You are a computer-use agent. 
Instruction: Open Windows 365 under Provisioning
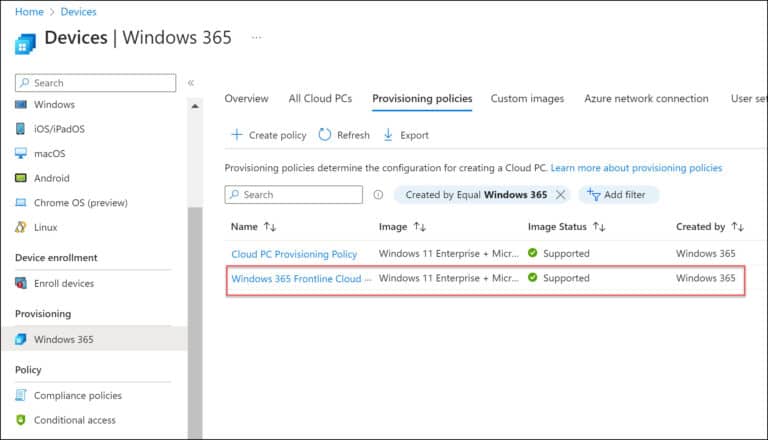tap(64, 339)
